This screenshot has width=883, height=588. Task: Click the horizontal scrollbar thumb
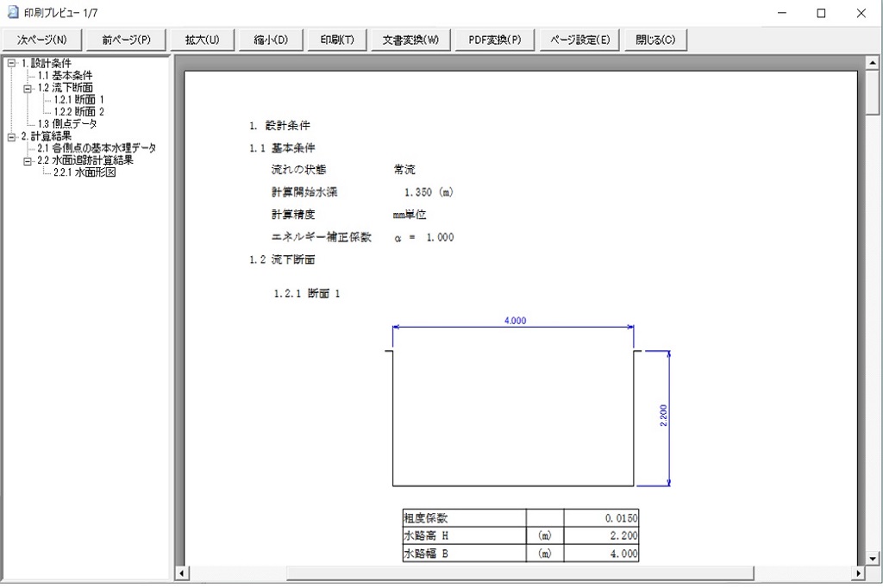[520, 573]
